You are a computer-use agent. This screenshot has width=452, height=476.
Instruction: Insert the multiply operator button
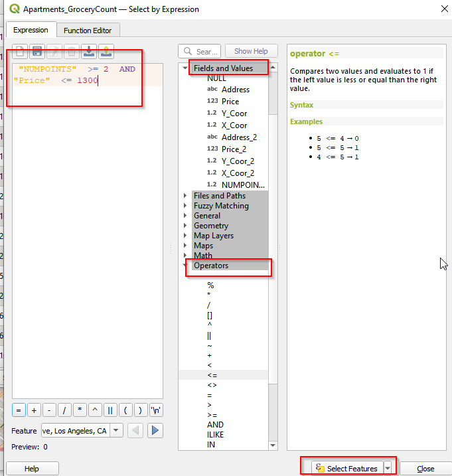80,410
